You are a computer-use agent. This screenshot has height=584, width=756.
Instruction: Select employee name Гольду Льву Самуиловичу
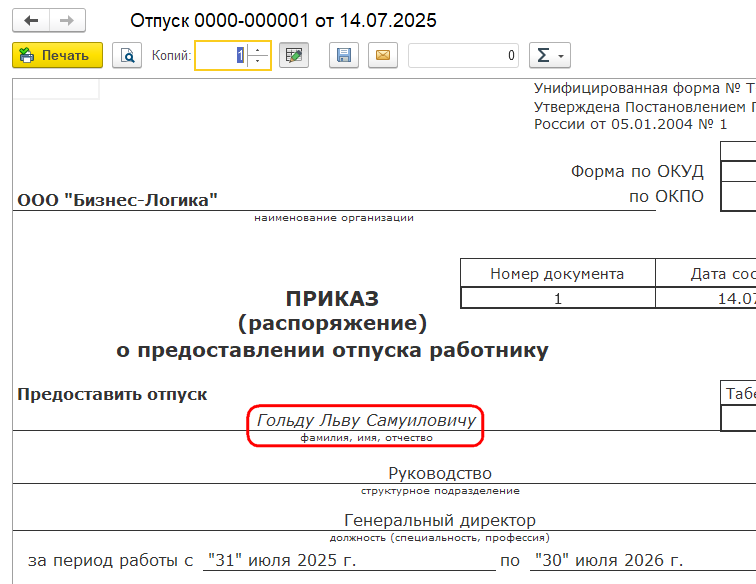point(366,421)
